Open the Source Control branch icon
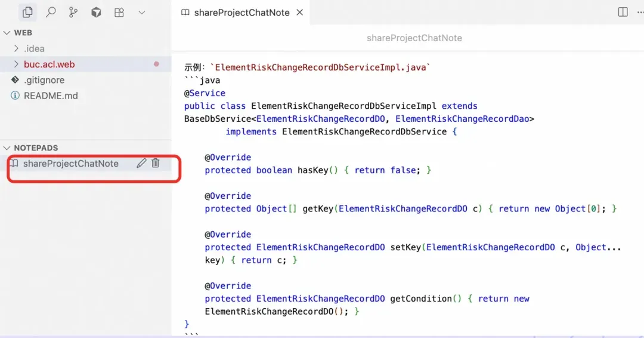Viewport: 644px width, 338px height. [x=73, y=13]
